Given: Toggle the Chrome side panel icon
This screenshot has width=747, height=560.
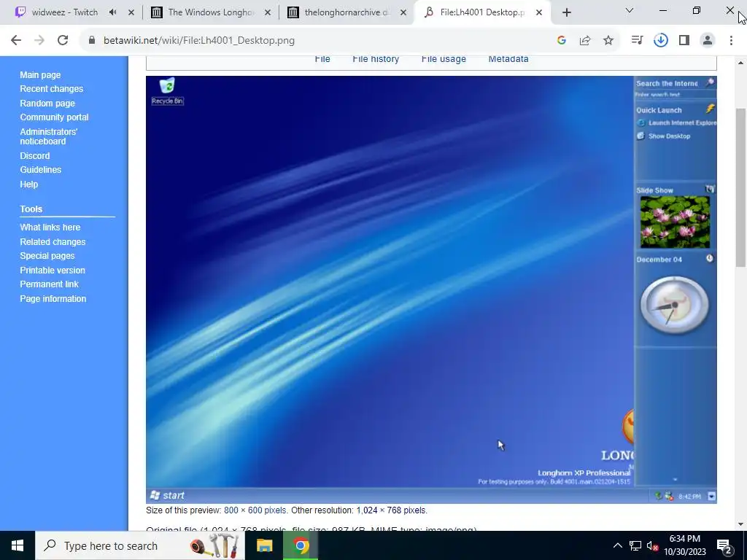Looking at the screenshot, I should click(x=684, y=41).
